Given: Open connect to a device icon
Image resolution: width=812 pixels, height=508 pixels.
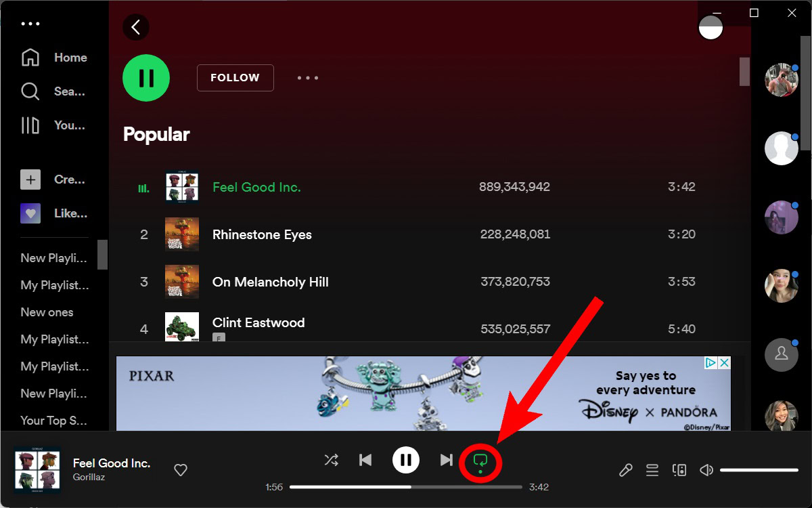Looking at the screenshot, I should click(679, 470).
